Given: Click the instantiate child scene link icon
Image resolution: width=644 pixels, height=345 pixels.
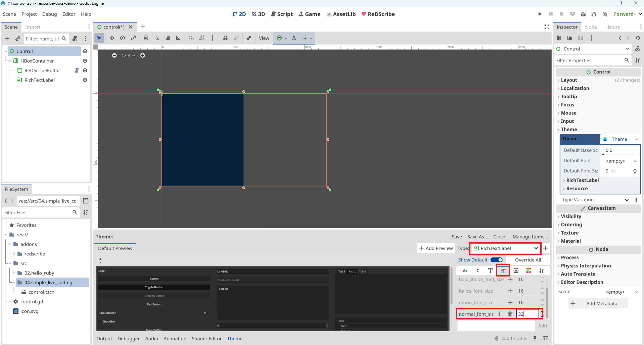Looking at the screenshot, I should [x=18, y=39].
